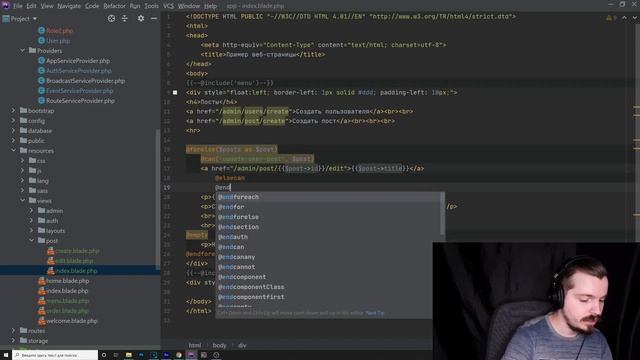Expand the admin folder under views
640x360 pixels.
pos(31,211)
